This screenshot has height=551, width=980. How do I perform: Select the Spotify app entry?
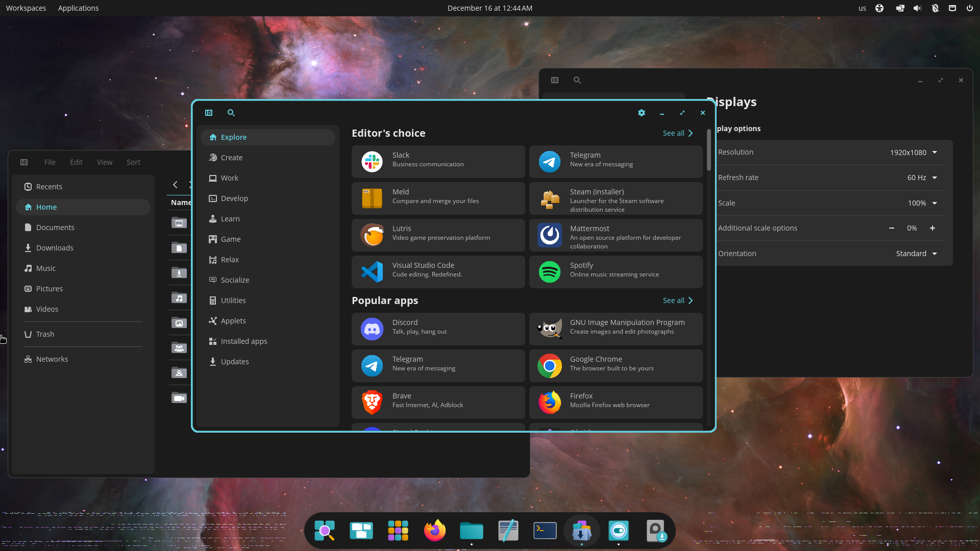[x=616, y=272]
